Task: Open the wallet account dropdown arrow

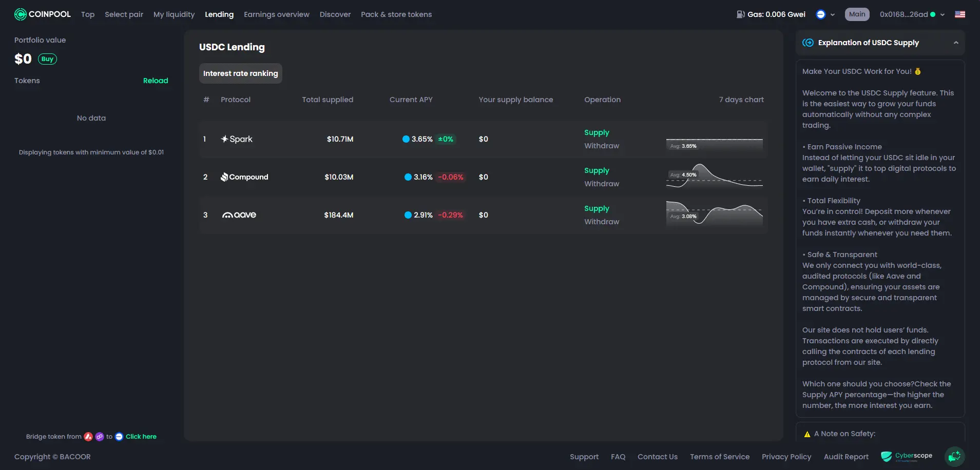Action: (943, 14)
